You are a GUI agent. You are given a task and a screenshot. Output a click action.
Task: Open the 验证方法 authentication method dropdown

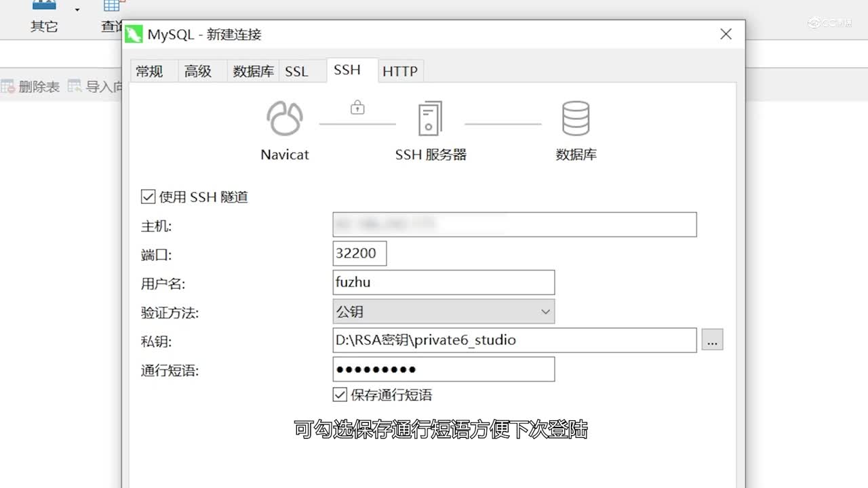[x=545, y=311]
